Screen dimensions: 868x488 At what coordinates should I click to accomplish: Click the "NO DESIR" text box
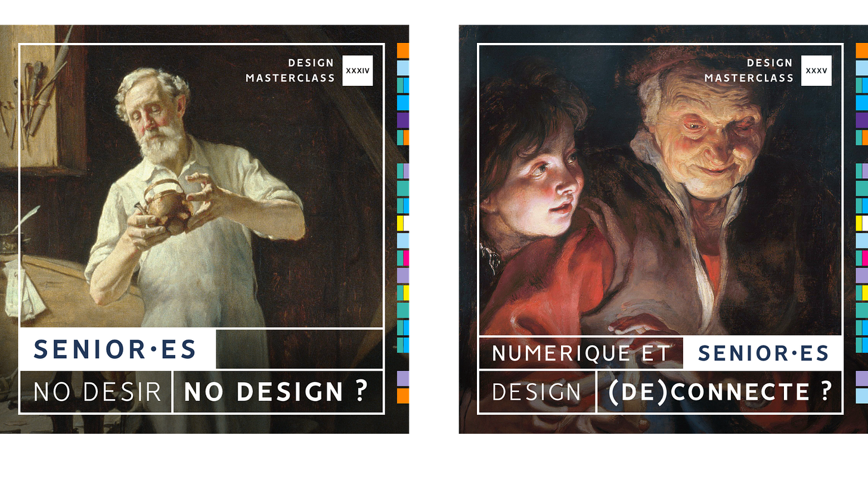point(96,391)
